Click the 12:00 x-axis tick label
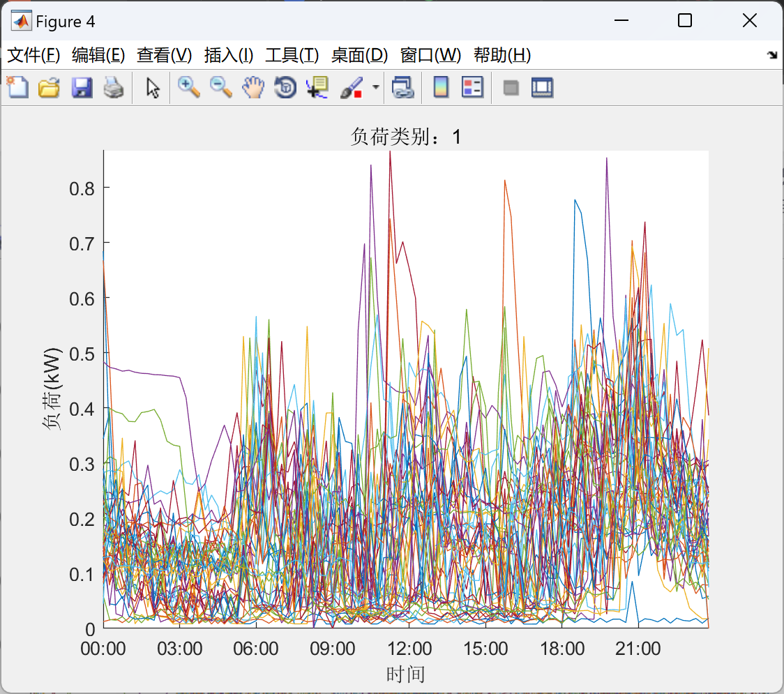The width and height of the screenshot is (784, 694). pyautogui.click(x=409, y=649)
